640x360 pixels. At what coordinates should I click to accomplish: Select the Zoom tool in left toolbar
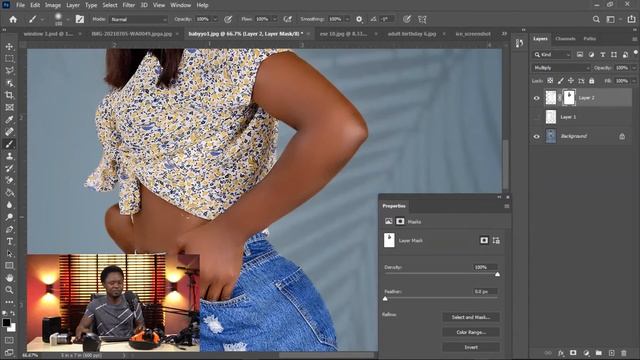(x=9, y=290)
